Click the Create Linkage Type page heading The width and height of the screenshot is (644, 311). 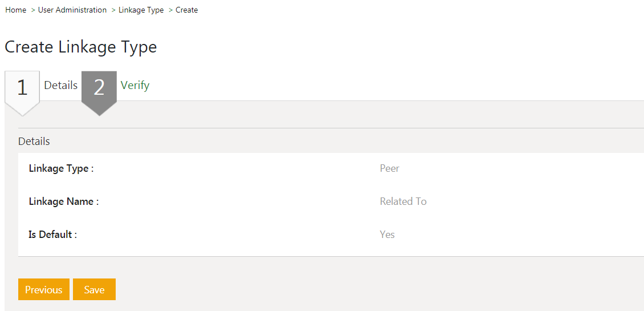[x=81, y=47]
